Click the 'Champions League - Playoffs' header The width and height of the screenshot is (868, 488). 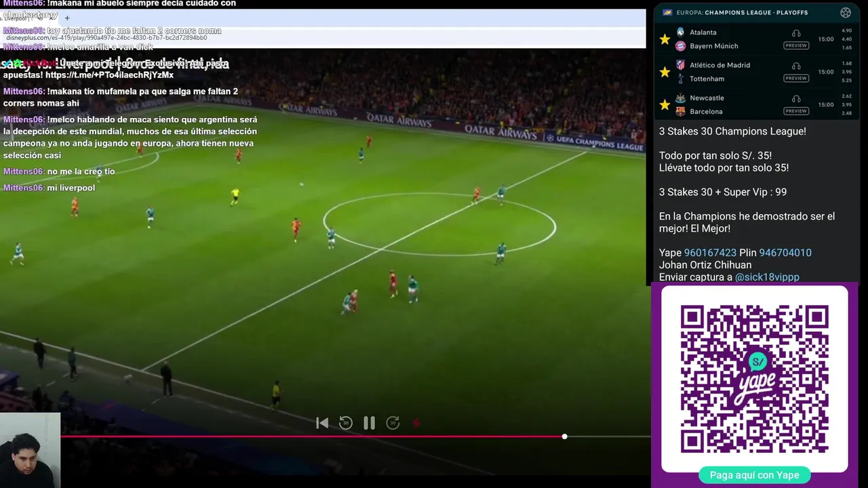pyautogui.click(x=756, y=12)
